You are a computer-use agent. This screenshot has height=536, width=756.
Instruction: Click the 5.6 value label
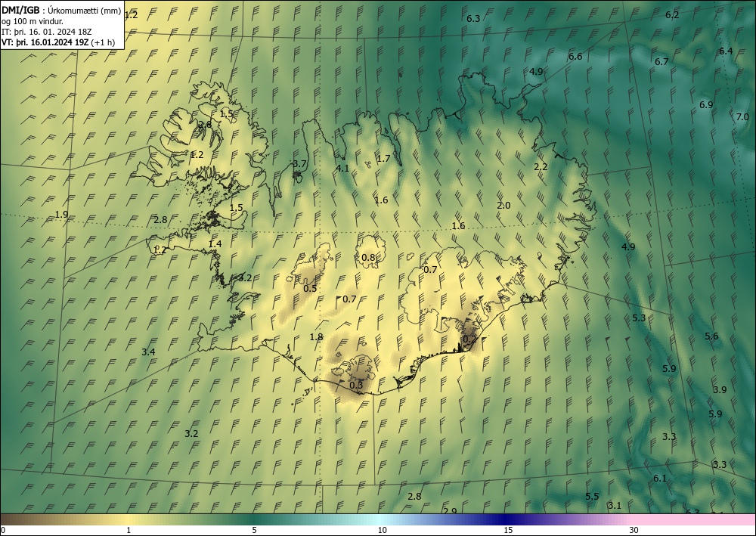click(x=711, y=336)
